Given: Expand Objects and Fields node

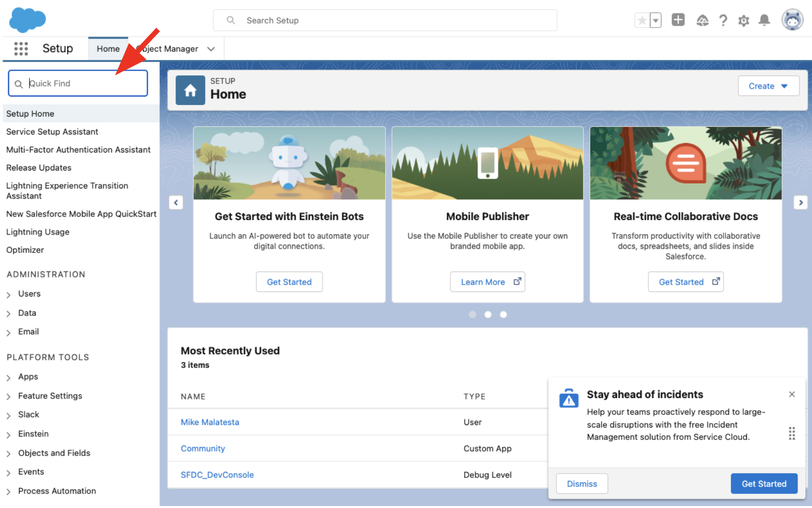Looking at the screenshot, I should (8, 453).
